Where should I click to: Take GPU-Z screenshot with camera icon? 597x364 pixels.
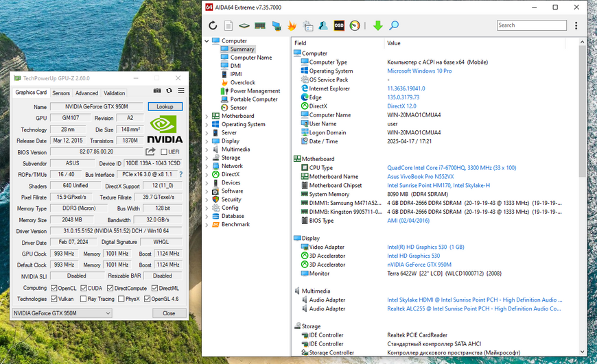(157, 90)
